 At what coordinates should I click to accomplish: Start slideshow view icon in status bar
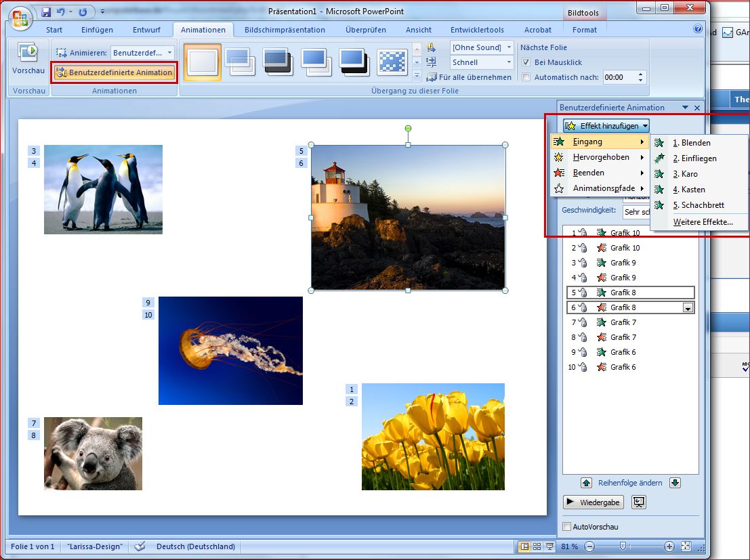click(x=549, y=546)
